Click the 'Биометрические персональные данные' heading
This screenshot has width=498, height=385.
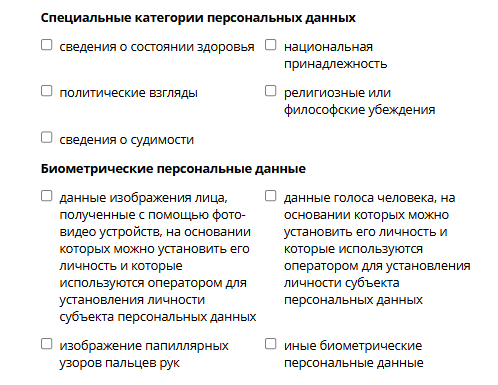tap(173, 169)
